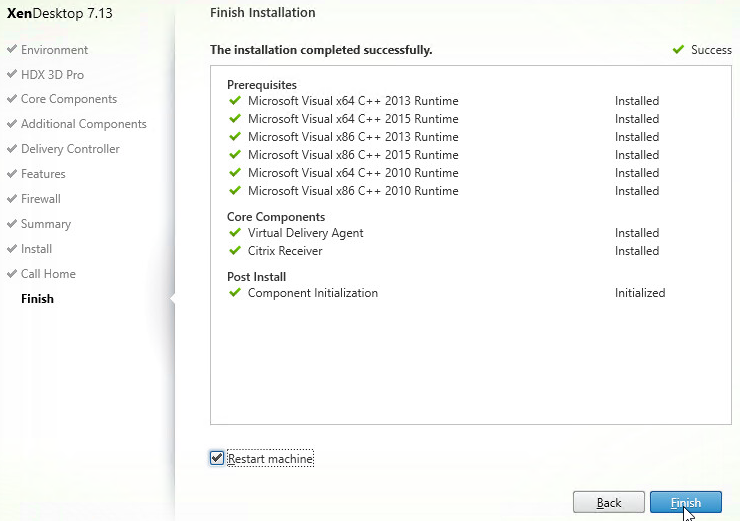Click checkmark next to Citrix Receiver
Image resolution: width=740 pixels, height=521 pixels.
pyautogui.click(x=235, y=251)
